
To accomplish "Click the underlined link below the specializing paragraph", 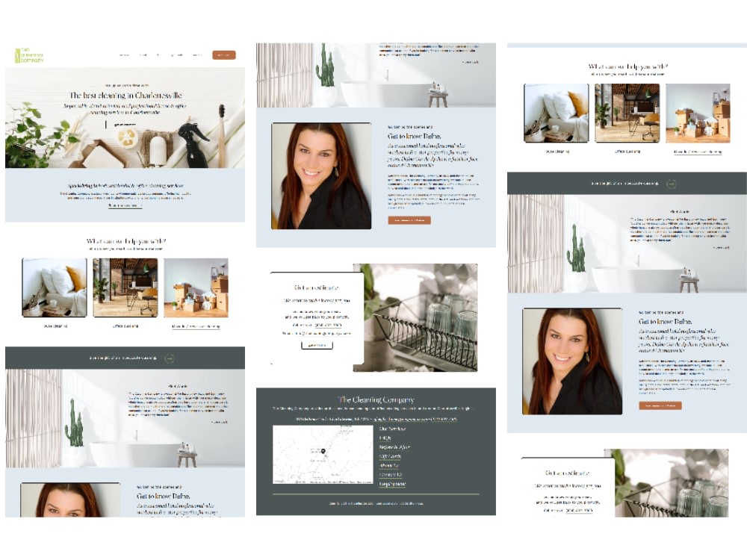I will (125, 206).
